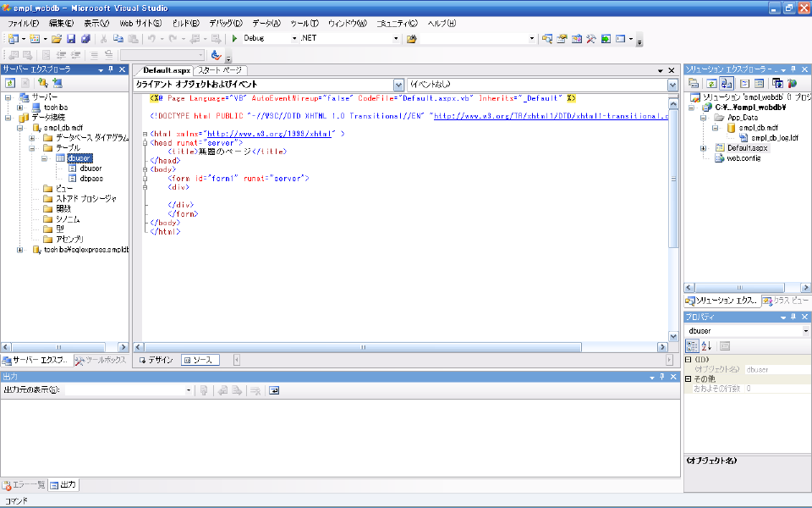Refresh the Solution Explorer
The height and width of the screenshot is (508, 812).
[711, 84]
